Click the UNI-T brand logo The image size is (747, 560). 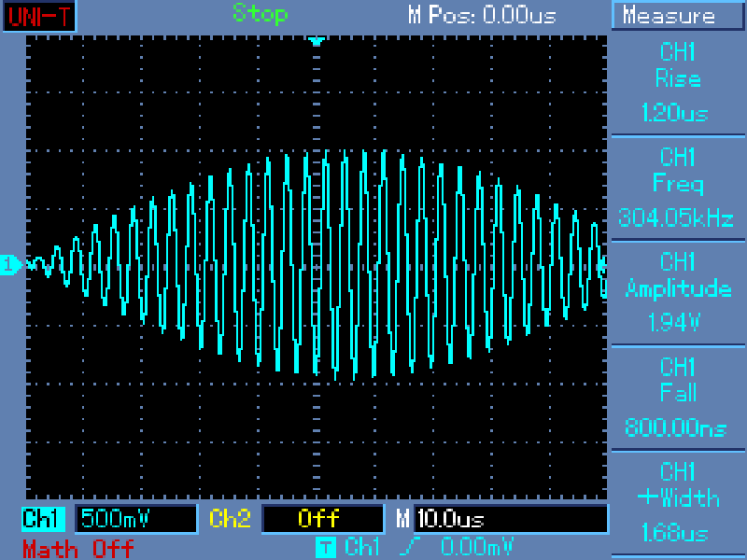click(x=39, y=16)
